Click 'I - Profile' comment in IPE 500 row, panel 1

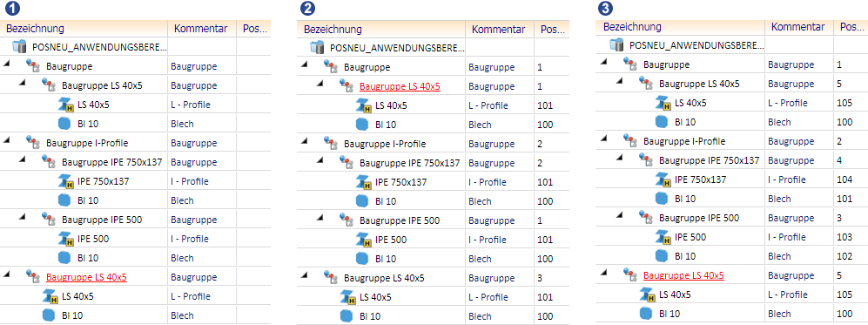click(x=190, y=240)
